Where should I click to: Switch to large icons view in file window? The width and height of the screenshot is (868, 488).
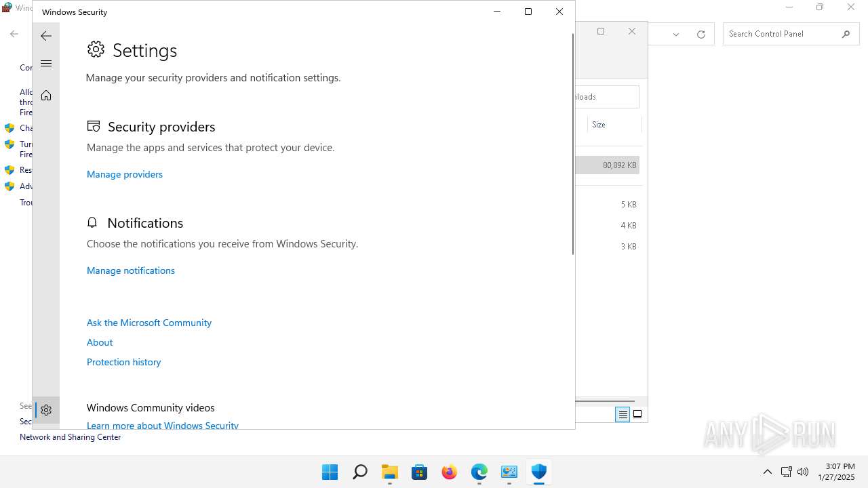(x=637, y=415)
